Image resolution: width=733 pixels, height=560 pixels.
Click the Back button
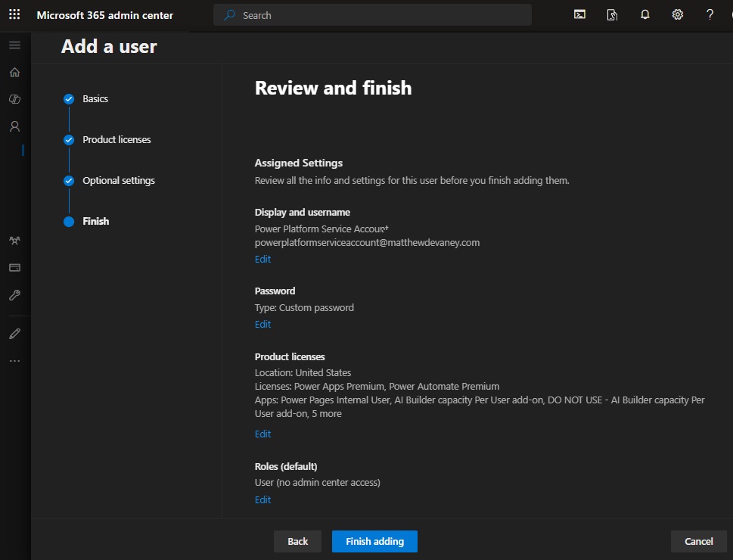[298, 541]
